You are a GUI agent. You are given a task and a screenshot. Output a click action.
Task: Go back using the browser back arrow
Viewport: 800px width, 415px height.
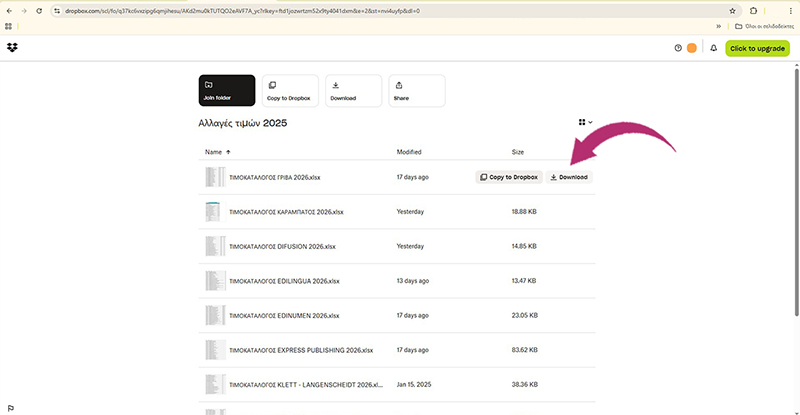click(9, 11)
